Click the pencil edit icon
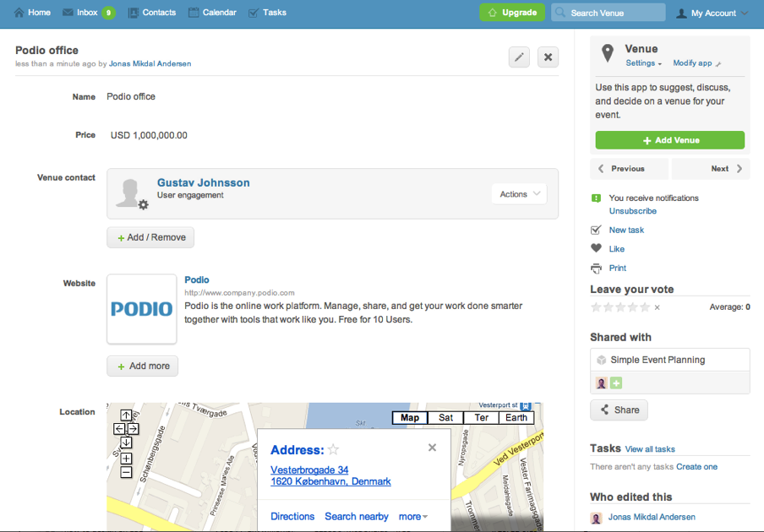The width and height of the screenshot is (764, 532). 519,57
